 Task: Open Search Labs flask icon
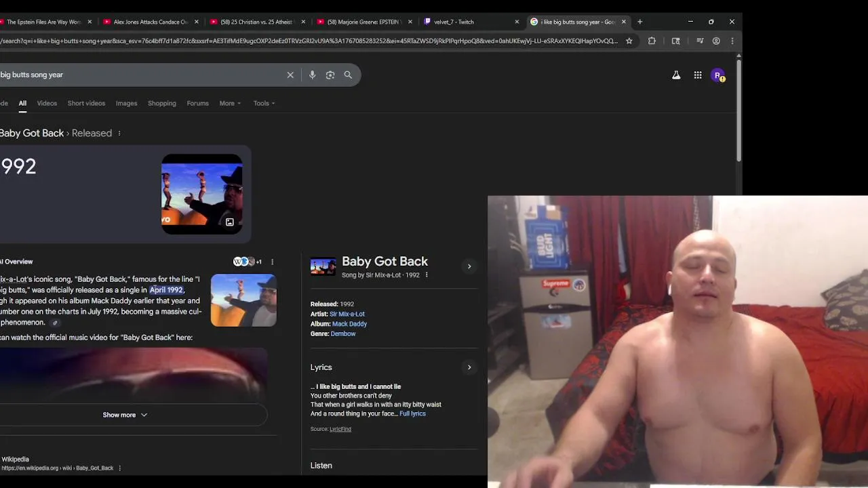tap(676, 75)
